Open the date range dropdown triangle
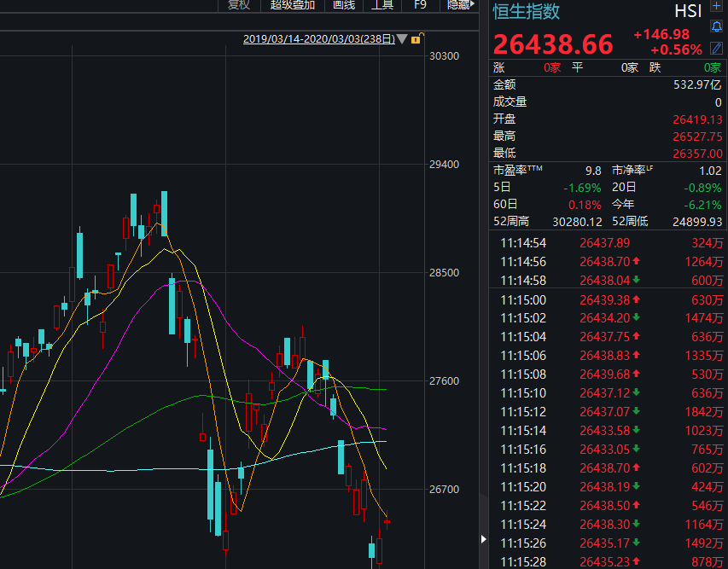The image size is (728, 569). 402,39
